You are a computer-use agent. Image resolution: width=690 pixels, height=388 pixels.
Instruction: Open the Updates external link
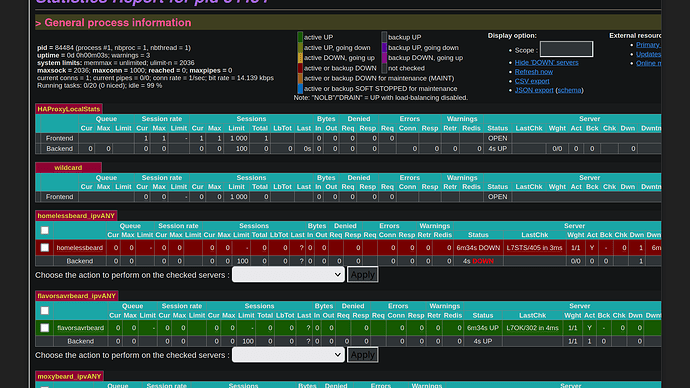coord(648,54)
